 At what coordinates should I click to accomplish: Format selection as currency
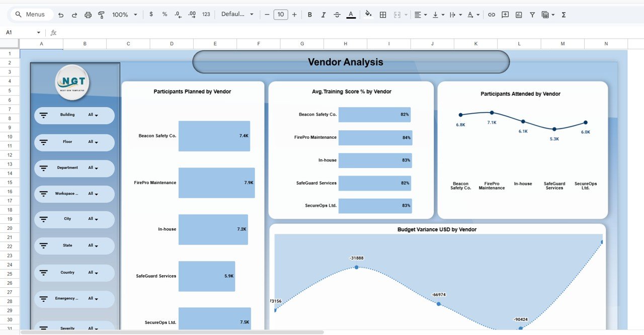[x=151, y=15]
